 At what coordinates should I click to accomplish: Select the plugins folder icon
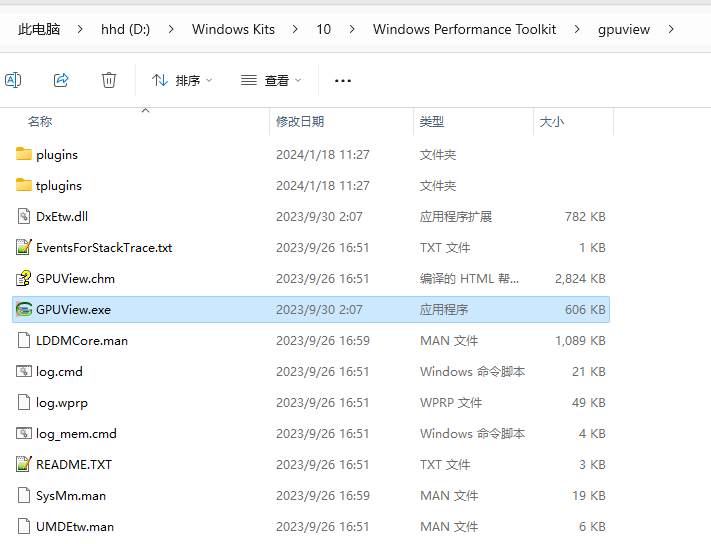[24, 154]
